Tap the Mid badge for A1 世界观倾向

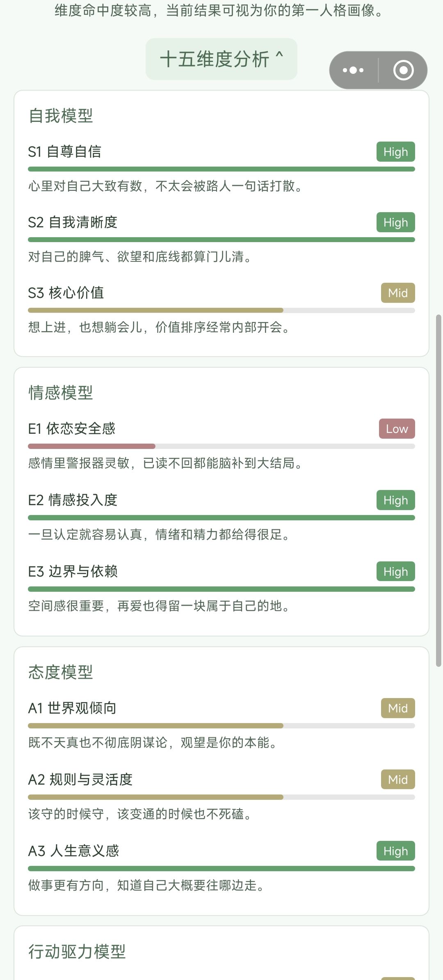[398, 708]
